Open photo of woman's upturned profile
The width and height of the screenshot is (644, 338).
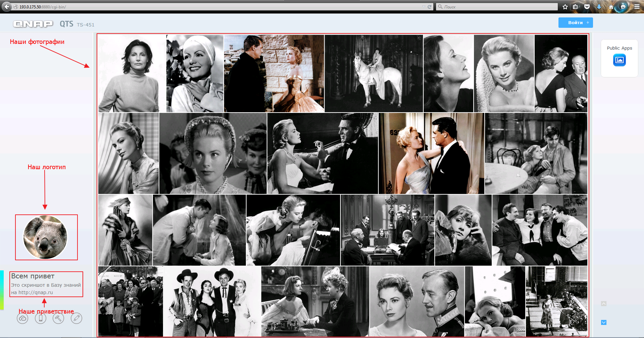448,73
